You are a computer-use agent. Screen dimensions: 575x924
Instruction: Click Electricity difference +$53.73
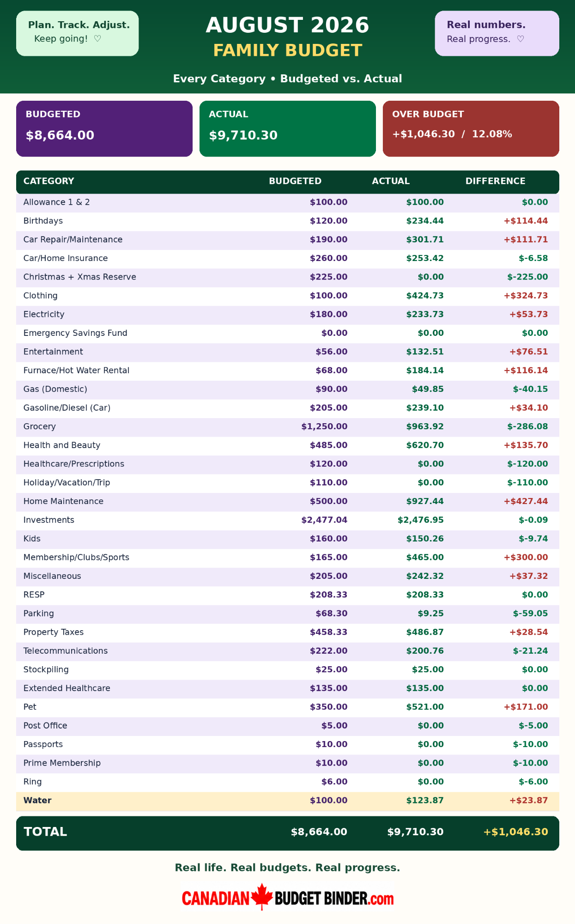pyautogui.click(x=528, y=314)
